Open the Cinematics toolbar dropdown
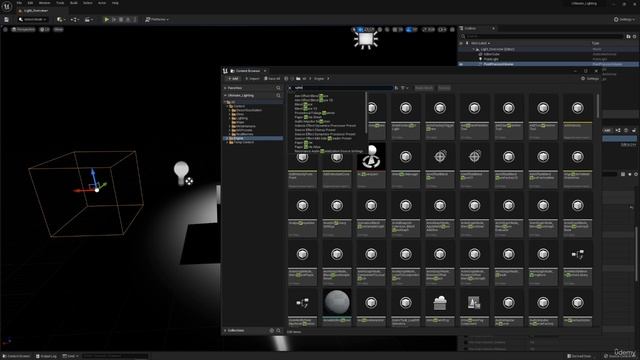This screenshot has height=360, width=640. click(x=88, y=20)
